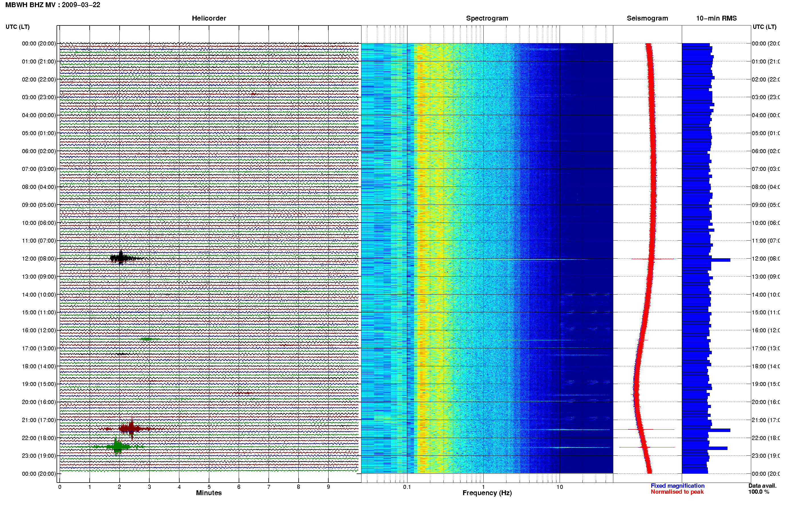Click the '5' minutes tick label

tap(209, 487)
